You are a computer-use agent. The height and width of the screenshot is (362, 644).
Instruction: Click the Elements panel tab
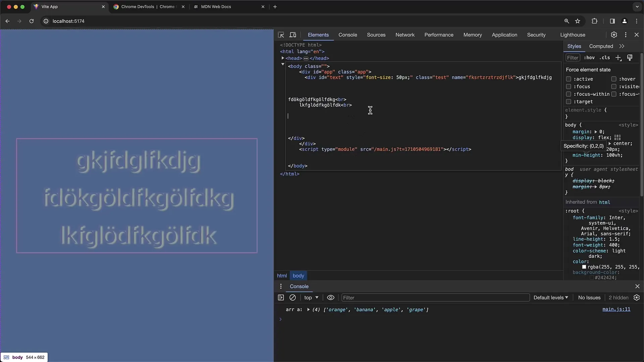pos(318,35)
